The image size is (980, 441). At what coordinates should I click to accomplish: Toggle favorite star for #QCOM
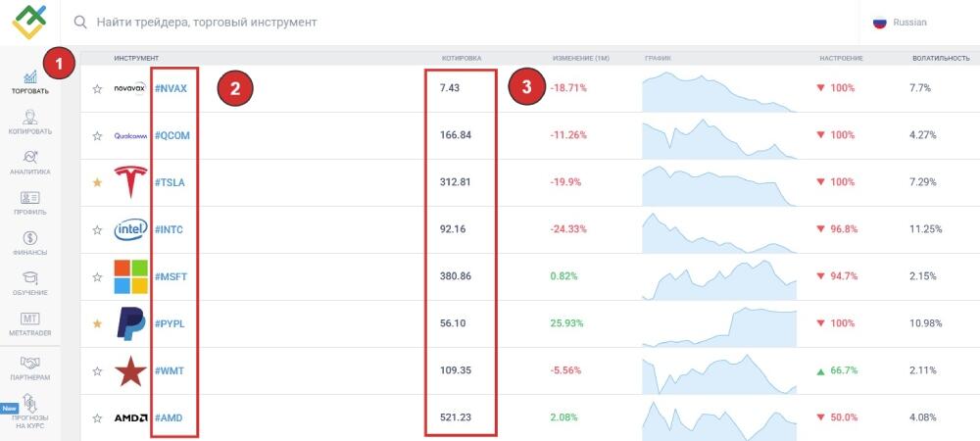[97, 135]
